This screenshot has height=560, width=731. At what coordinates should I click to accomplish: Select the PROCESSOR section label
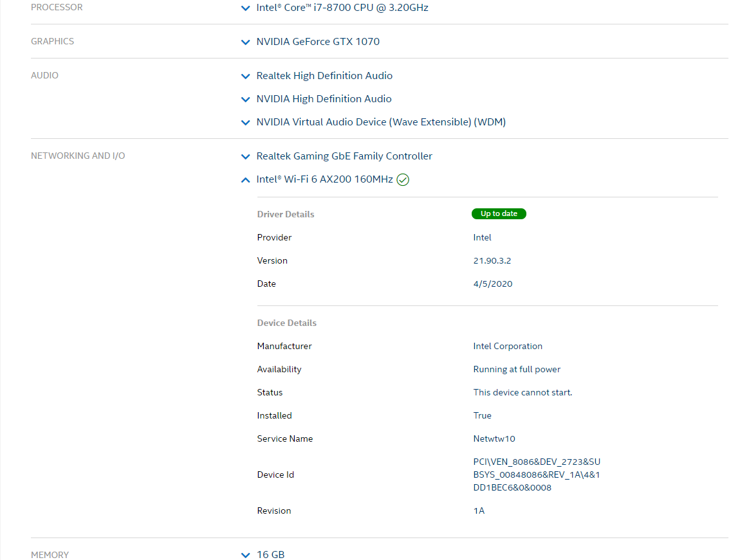point(57,8)
